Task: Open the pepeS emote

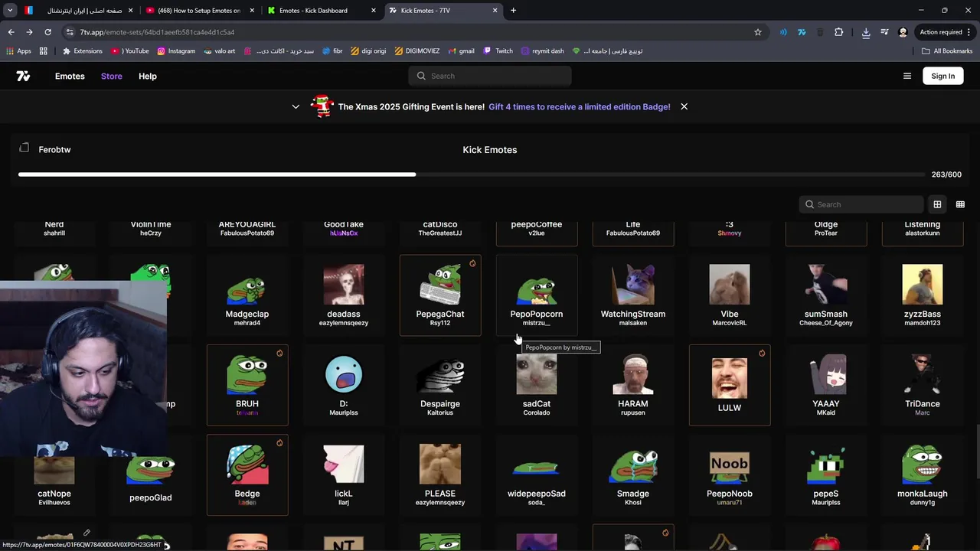Action: coord(826,474)
